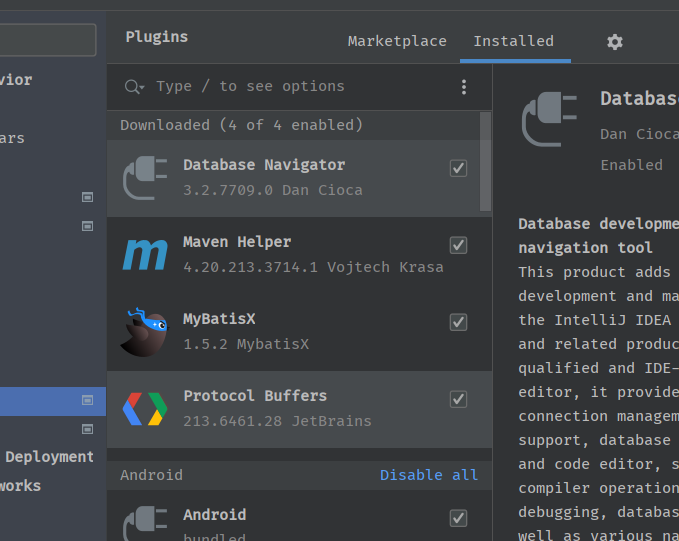Click version text 3.2.7709.0 Dan Cioca

click(273, 190)
